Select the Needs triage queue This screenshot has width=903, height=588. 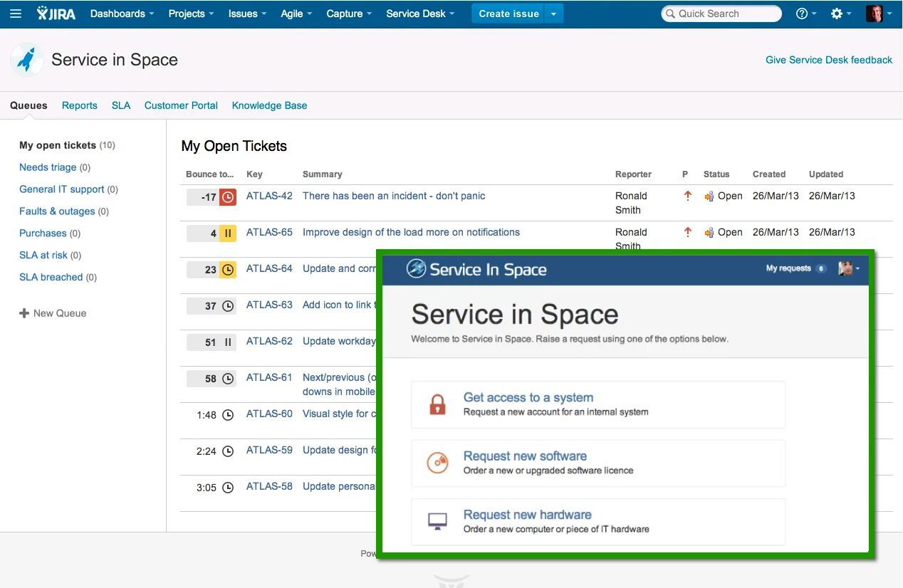(55, 167)
